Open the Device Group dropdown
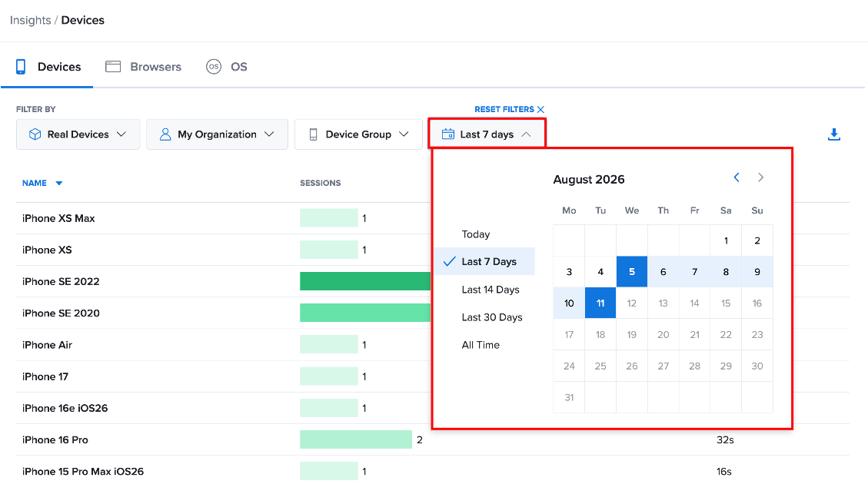 click(359, 134)
